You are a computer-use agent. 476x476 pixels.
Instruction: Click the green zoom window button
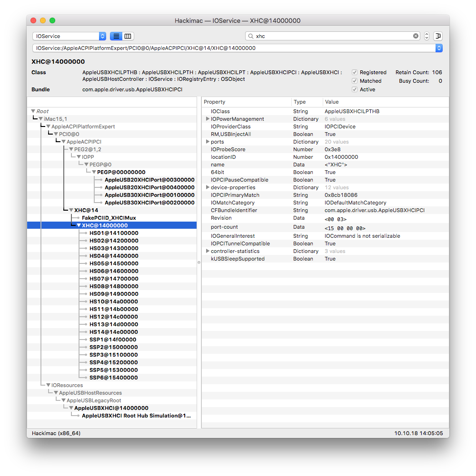point(52,20)
